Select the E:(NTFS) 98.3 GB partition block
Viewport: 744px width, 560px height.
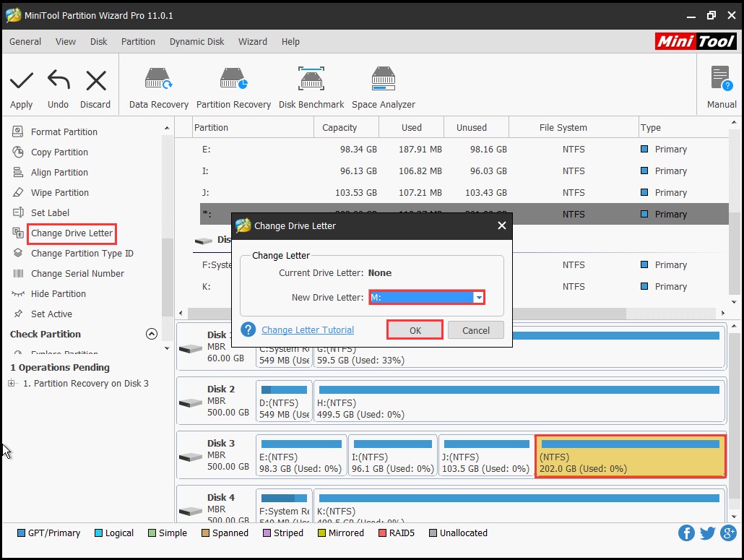click(x=300, y=457)
